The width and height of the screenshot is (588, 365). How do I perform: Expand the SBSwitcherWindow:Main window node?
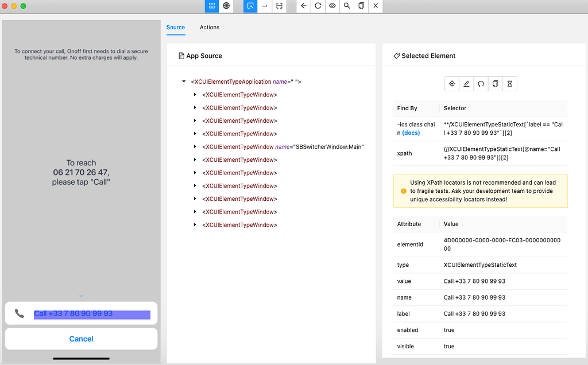(x=195, y=146)
